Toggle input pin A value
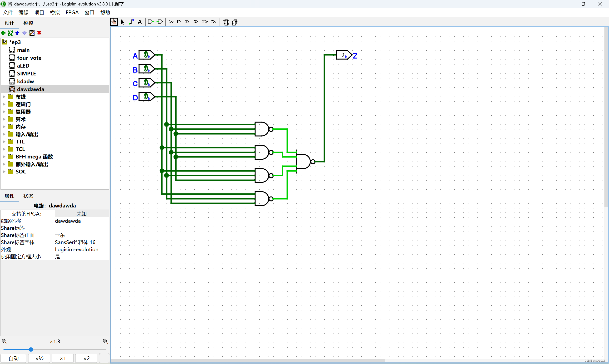 click(146, 55)
